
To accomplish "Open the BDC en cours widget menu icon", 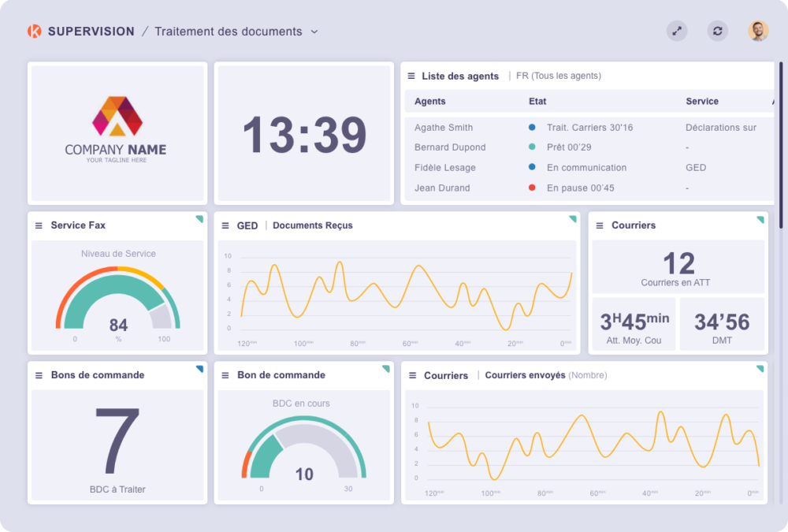I will pos(225,376).
